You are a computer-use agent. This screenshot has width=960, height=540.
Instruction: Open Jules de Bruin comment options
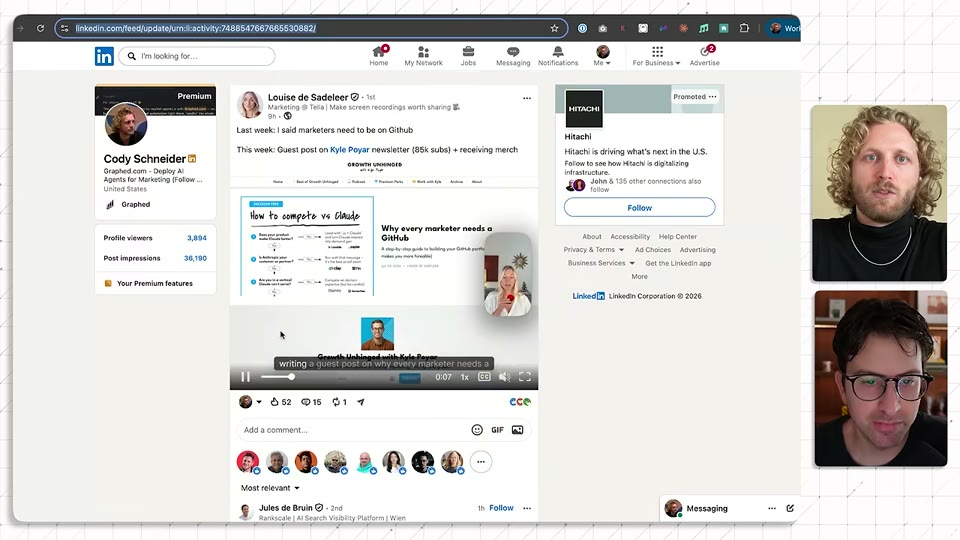click(527, 508)
